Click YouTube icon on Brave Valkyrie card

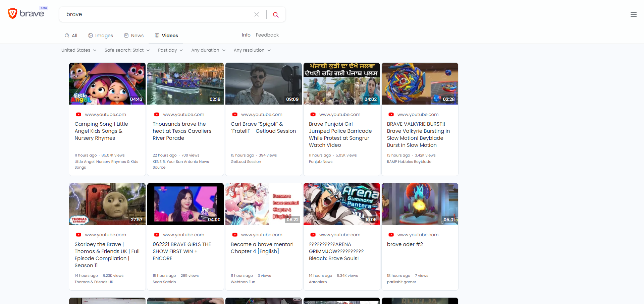click(x=391, y=114)
